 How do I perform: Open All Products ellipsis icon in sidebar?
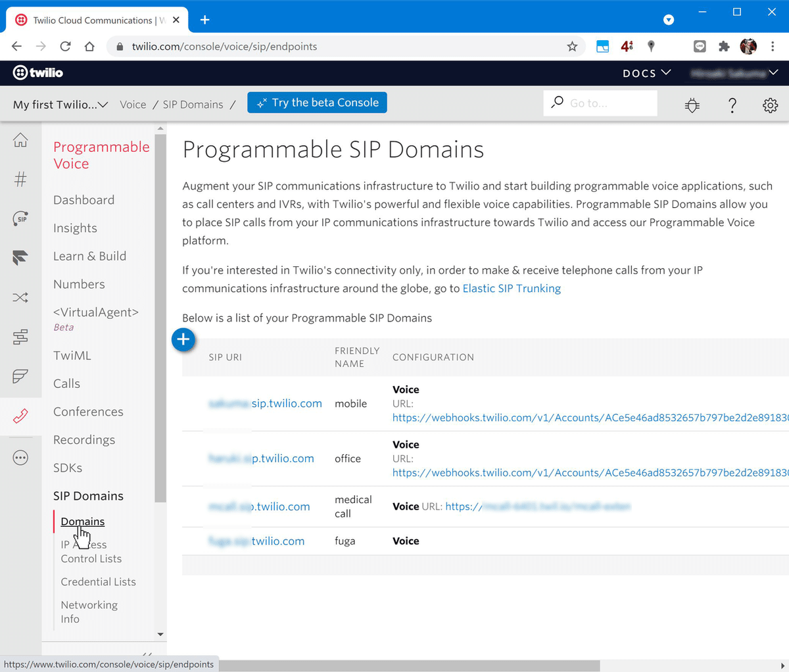[x=20, y=458]
